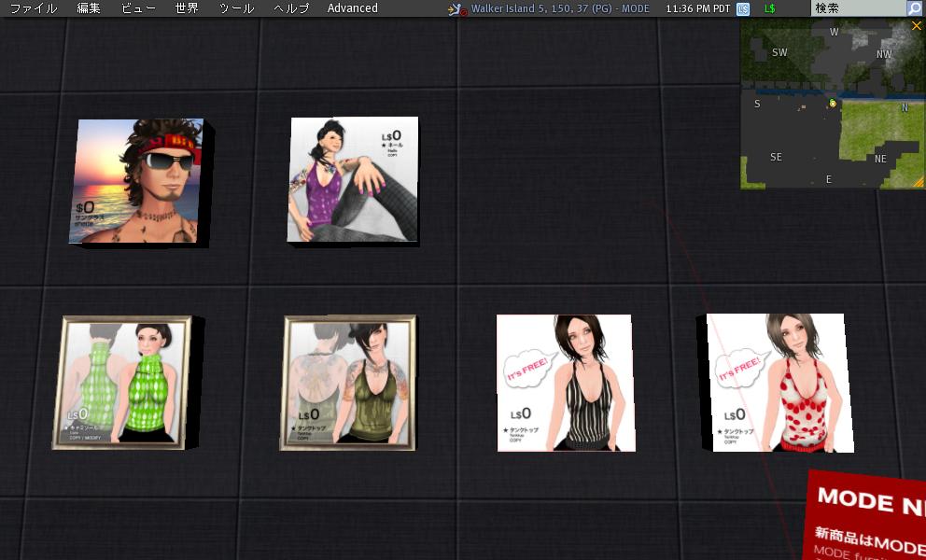Click the blue L$ buy currency icon
Image resolution: width=926 pixels, height=560 pixels.
pyautogui.click(x=743, y=8)
